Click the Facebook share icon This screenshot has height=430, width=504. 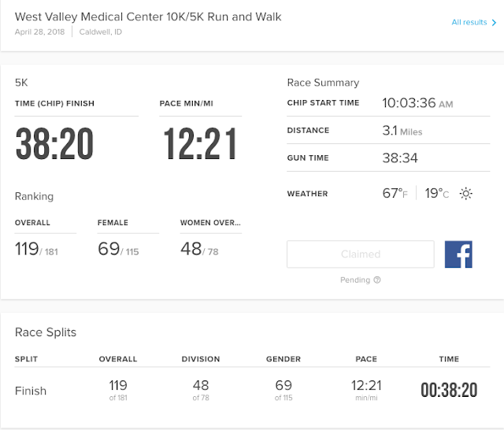click(x=458, y=254)
